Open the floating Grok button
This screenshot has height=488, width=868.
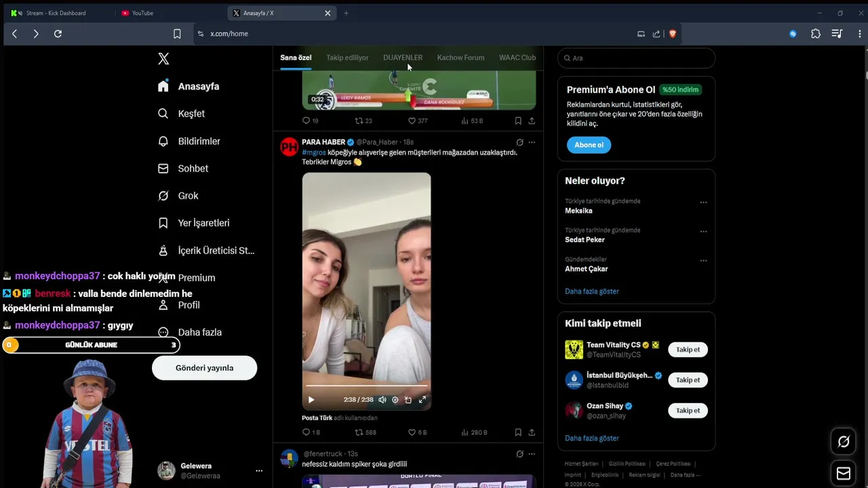[844, 442]
